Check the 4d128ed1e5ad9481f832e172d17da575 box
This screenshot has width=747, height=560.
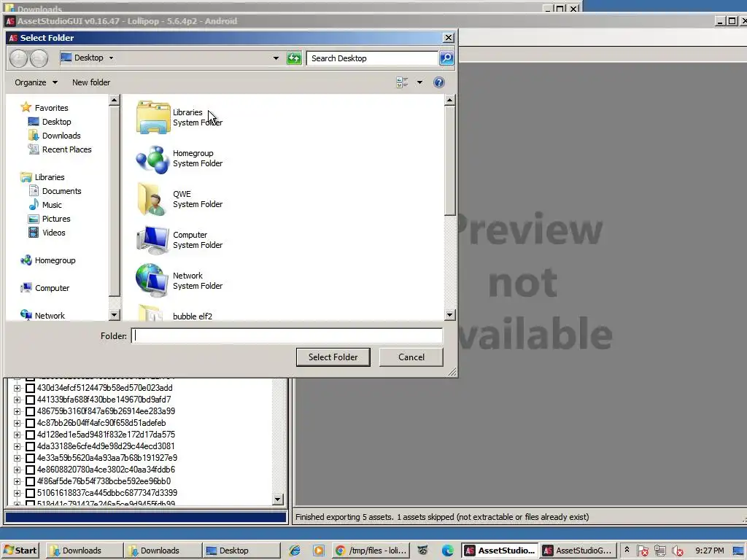tap(30, 435)
